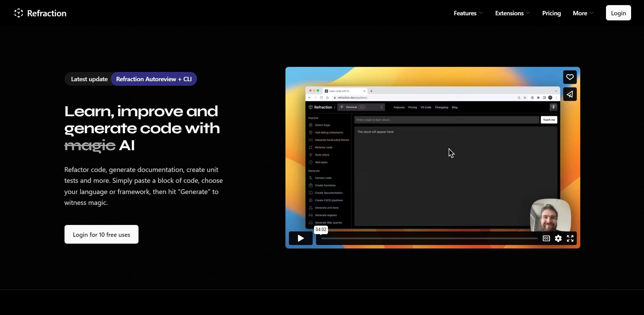
Task: Click the Generate SQL queries icon
Action: point(311,223)
